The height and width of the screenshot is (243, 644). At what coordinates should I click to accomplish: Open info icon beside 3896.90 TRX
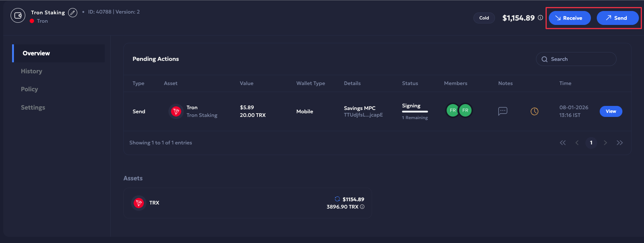(x=362, y=207)
